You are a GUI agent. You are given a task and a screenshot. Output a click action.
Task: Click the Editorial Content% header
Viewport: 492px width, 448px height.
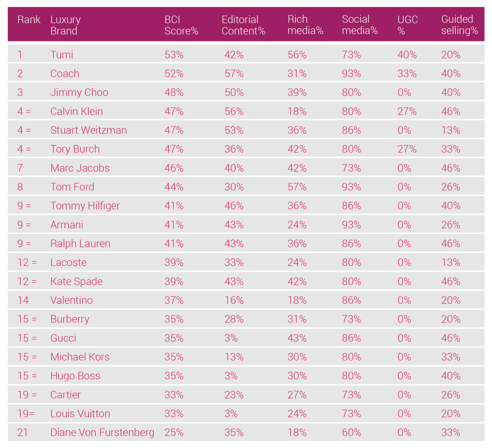point(243,25)
